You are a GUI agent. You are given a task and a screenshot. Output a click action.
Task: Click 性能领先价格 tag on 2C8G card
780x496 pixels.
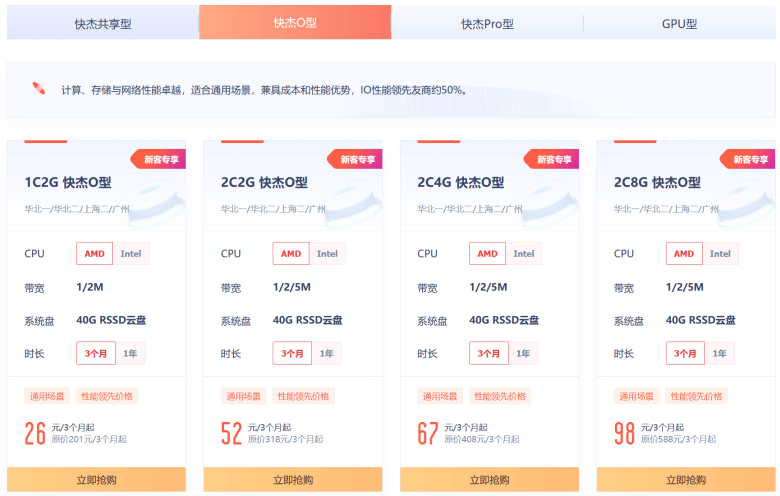pyautogui.click(x=696, y=396)
